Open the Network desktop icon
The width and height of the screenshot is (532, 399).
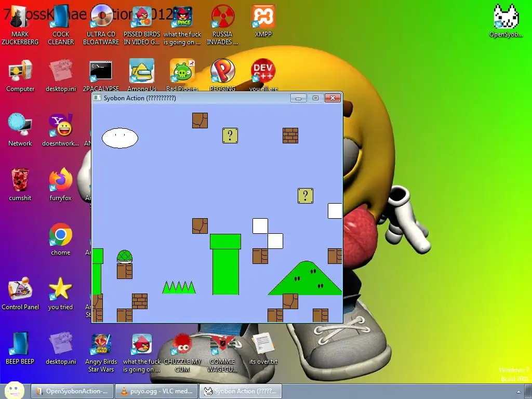pos(20,130)
